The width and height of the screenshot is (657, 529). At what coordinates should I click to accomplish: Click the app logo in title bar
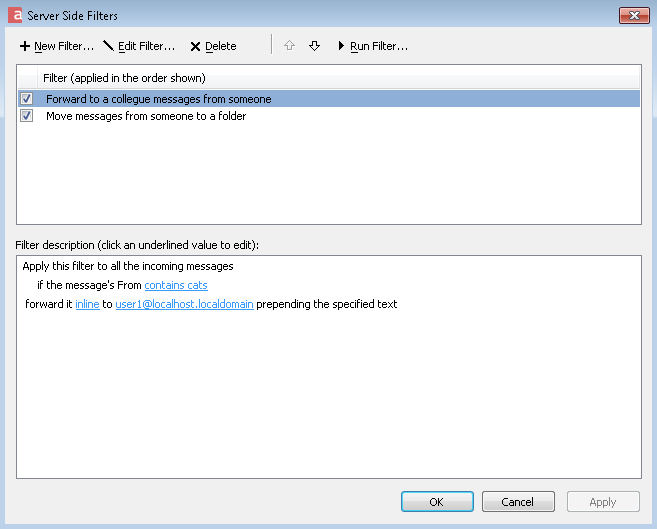point(15,15)
